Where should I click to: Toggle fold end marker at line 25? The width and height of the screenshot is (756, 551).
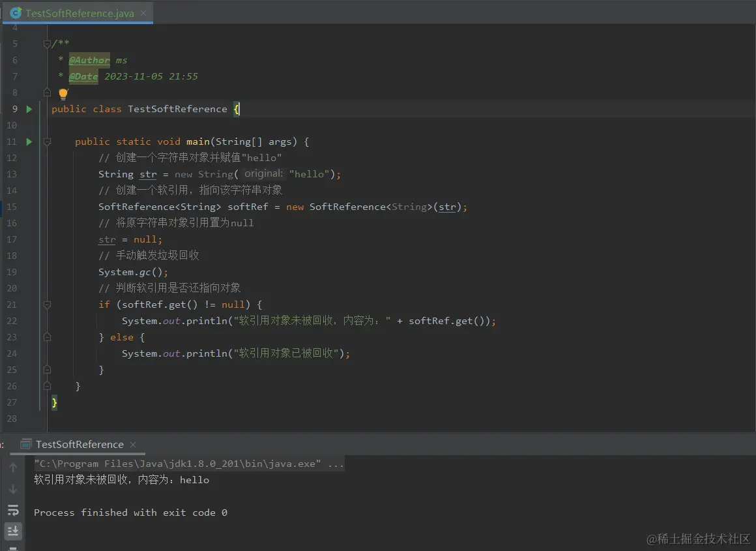[x=47, y=370]
